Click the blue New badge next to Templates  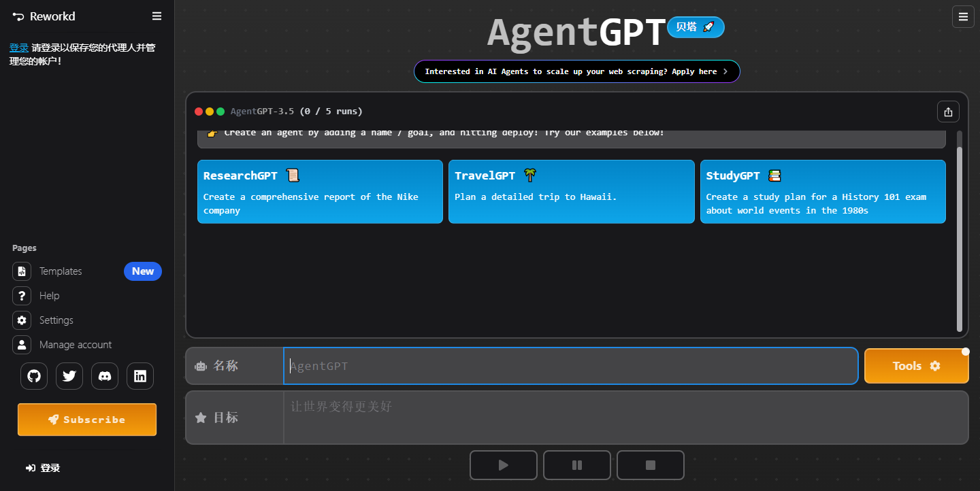[143, 271]
